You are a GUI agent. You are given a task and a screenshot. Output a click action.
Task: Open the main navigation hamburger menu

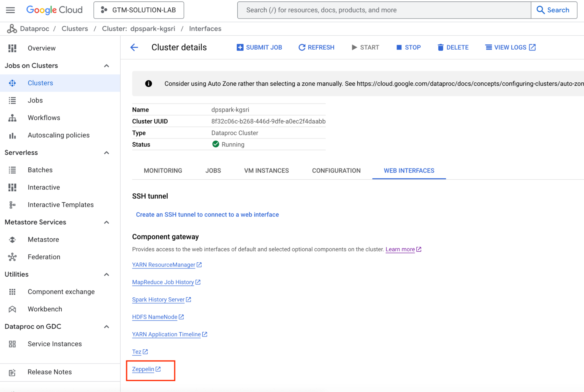(10, 10)
